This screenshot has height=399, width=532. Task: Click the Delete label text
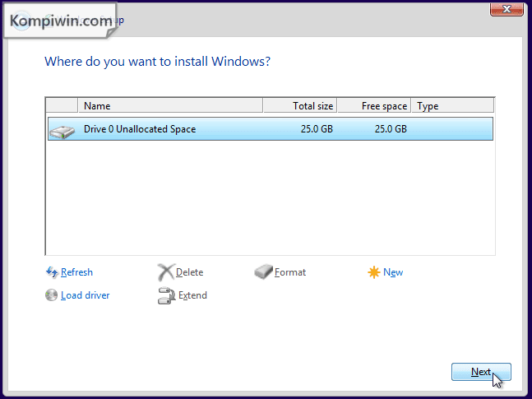[x=189, y=272]
